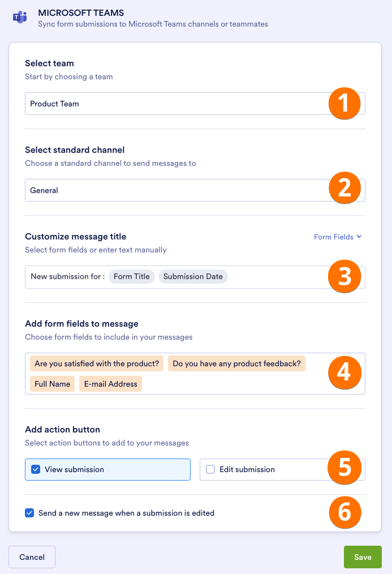Click orange step 3 badge
Viewport: 392px width, 574px height.
click(x=344, y=276)
